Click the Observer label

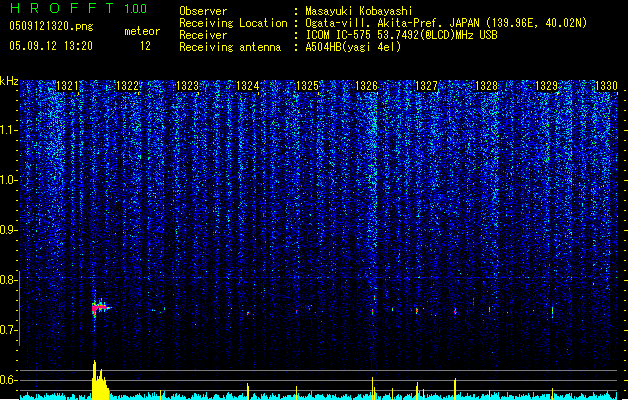pos(203,11)
